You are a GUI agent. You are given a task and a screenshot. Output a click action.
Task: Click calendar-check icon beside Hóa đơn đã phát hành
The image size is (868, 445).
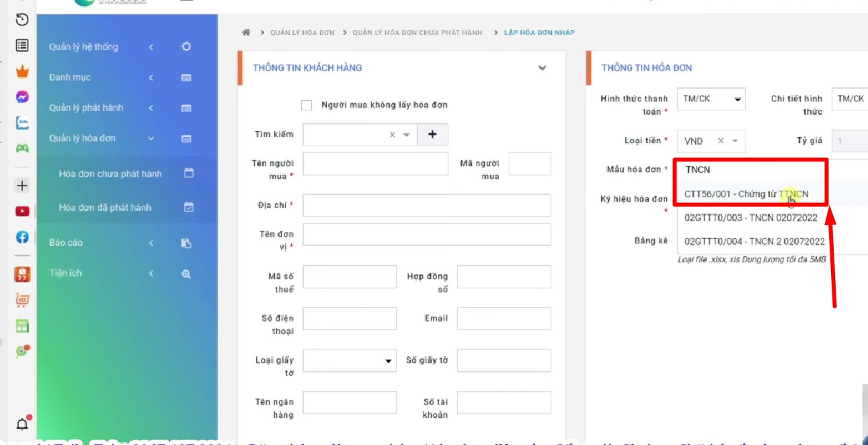(189, 207)
